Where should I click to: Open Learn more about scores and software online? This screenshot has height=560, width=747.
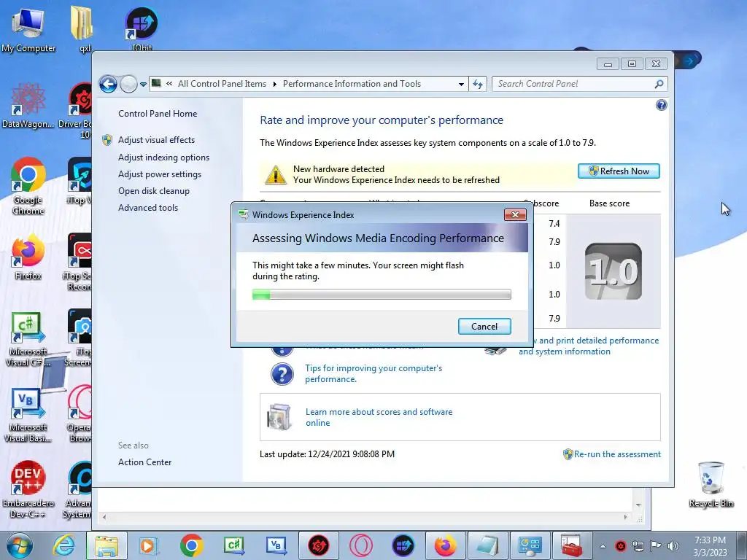click(379, 417)
